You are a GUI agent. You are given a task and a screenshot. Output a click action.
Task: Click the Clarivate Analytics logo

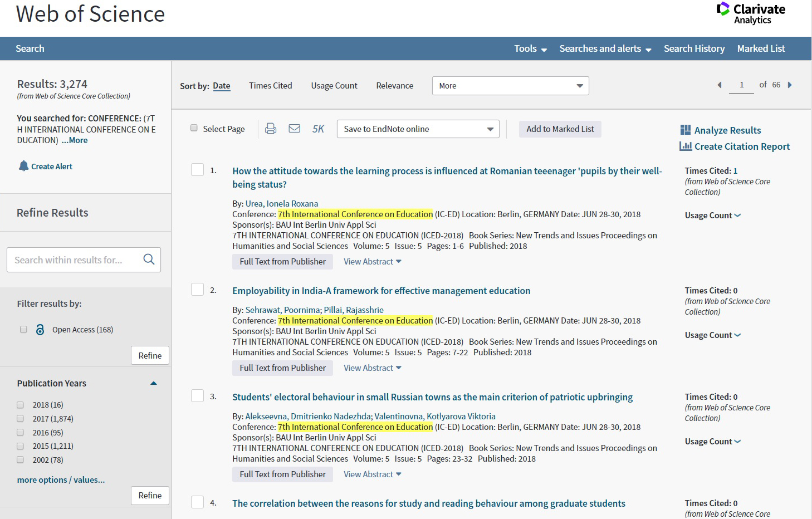click(751, 14)
